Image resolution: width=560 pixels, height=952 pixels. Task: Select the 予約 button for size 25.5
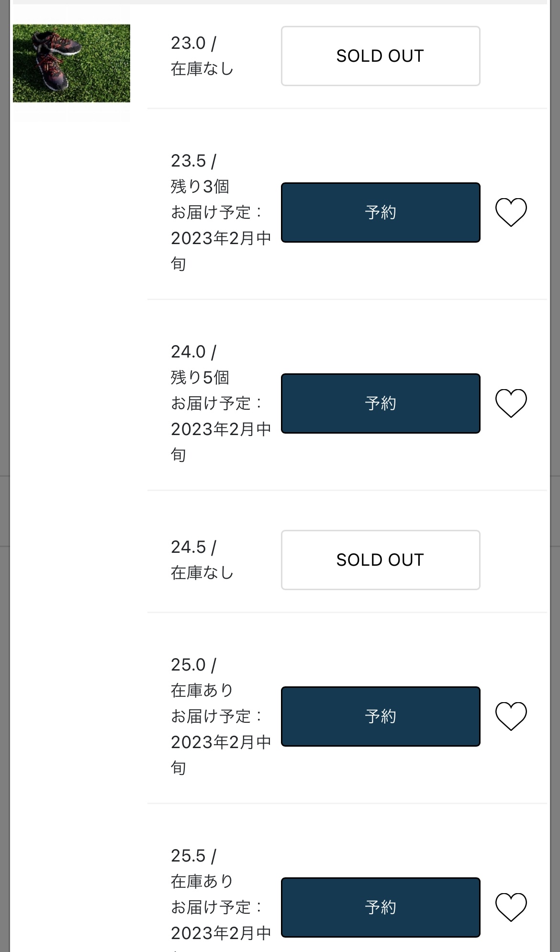pos(381,907)
